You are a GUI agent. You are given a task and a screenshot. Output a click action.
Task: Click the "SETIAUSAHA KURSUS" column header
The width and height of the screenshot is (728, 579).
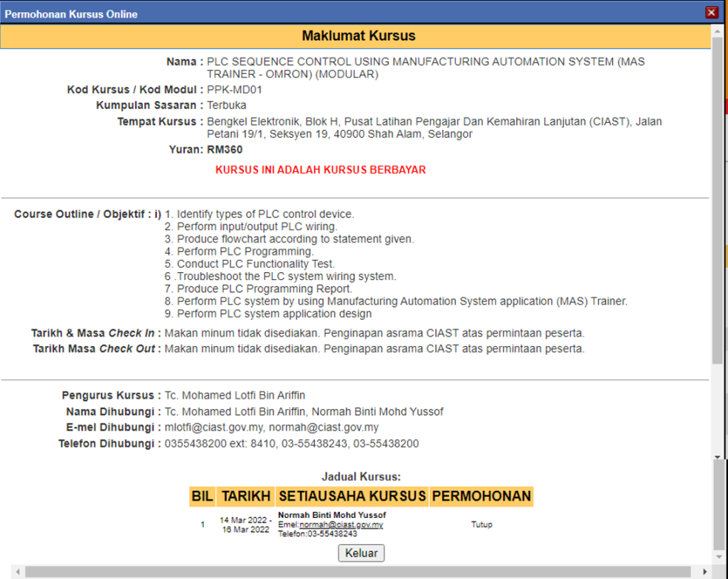click(x=353, y=497)
